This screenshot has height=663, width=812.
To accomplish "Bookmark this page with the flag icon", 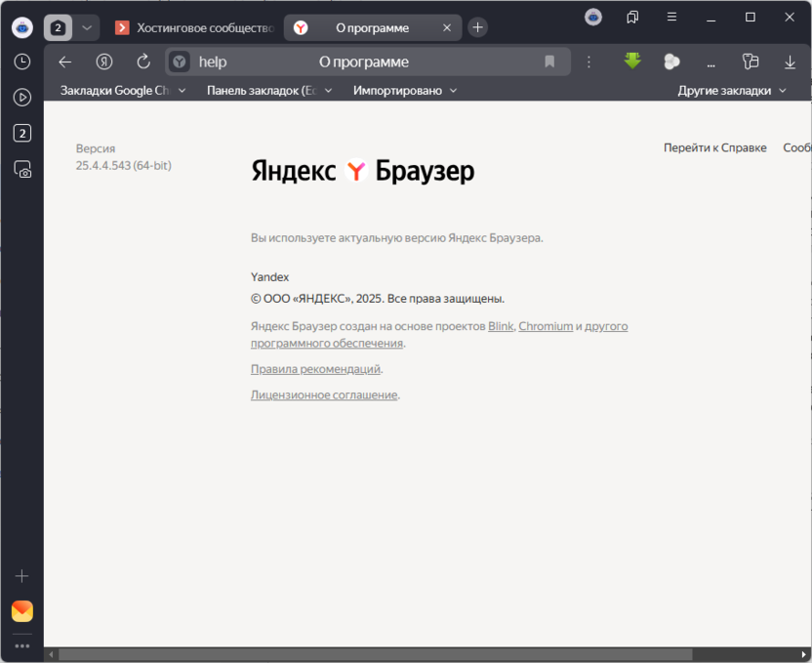I will (x=549, y=62).
